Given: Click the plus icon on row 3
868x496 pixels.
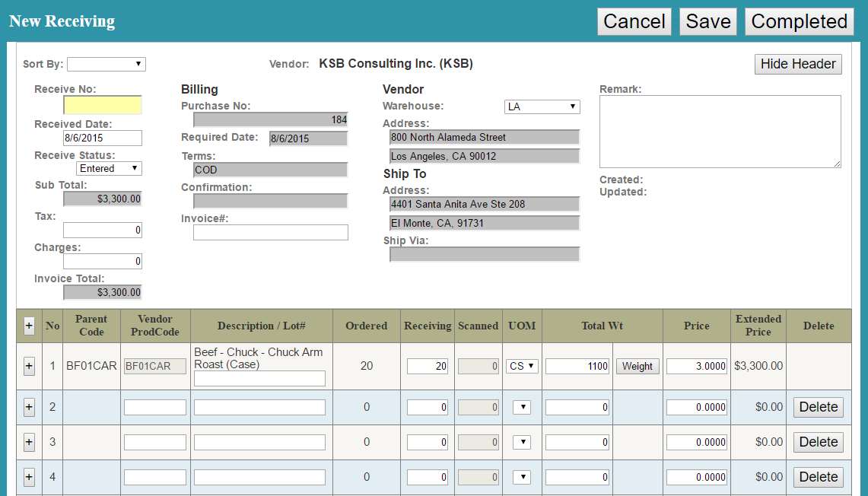Looking at the screenshot, I should coord(29,442).
